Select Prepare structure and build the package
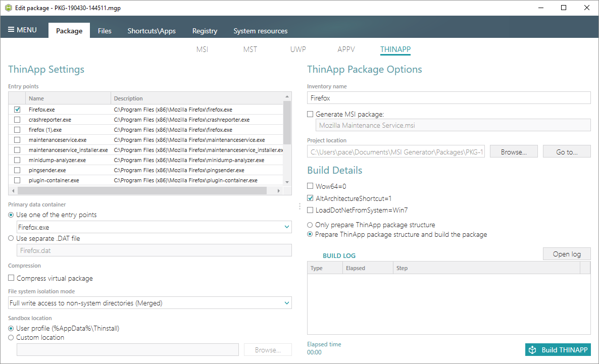Screen dimensions: 599x364 tap(397, 235)
